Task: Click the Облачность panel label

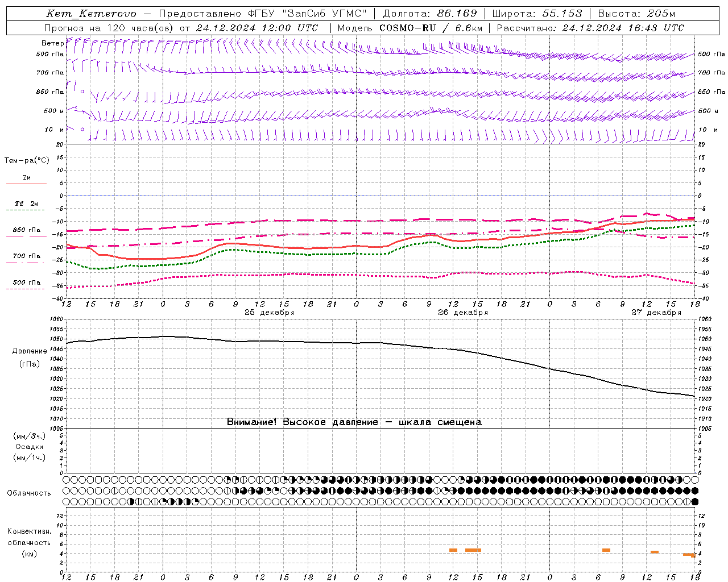Action: pos(29,493)
